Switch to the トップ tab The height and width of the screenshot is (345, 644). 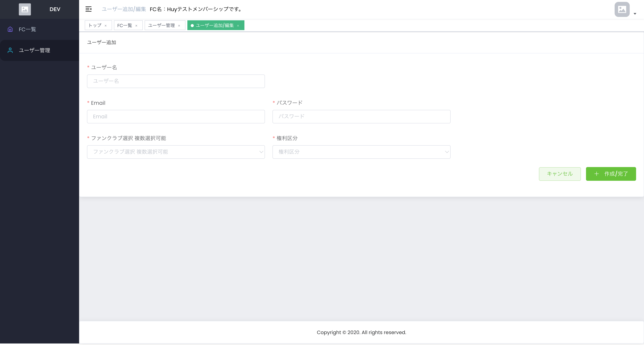coord(95,25)
